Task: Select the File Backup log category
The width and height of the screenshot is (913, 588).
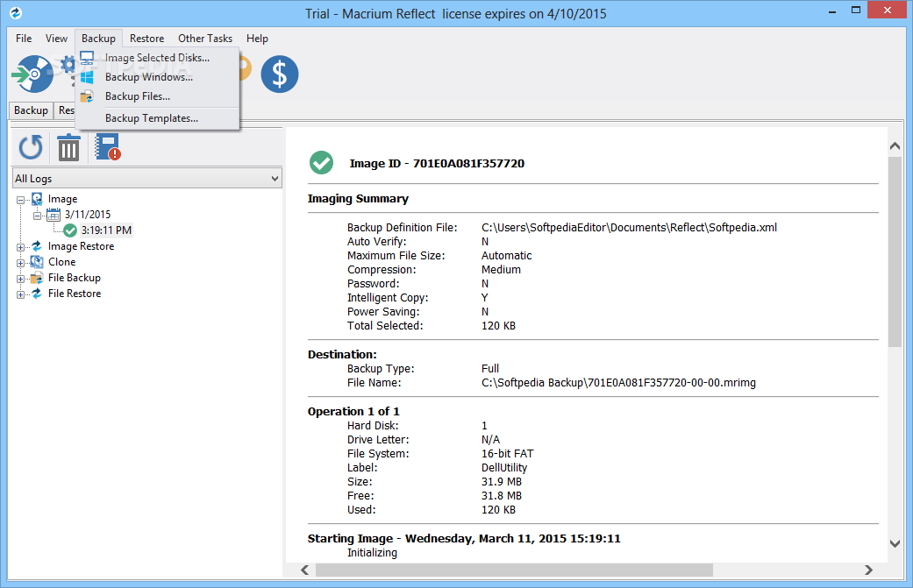Action: pos(74,278)
